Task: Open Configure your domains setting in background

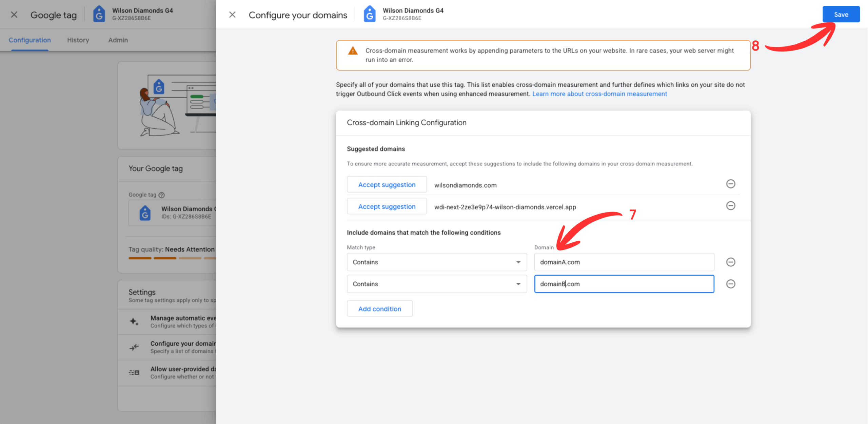Action: [x=167, y=347]
